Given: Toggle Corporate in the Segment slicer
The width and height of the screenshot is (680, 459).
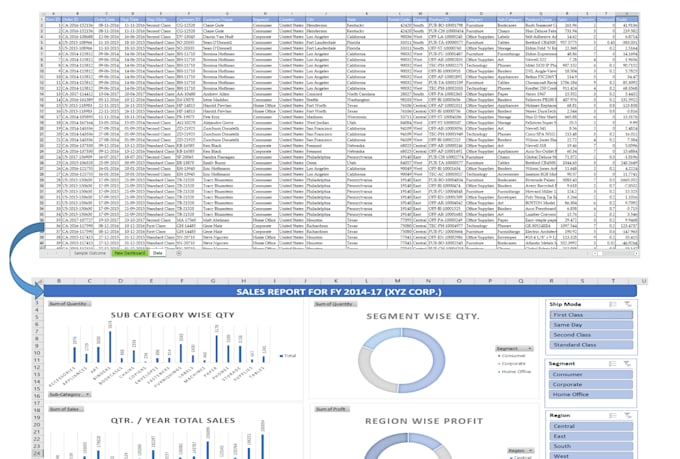Looking at the screenshot, I should (x=591, y=384).
